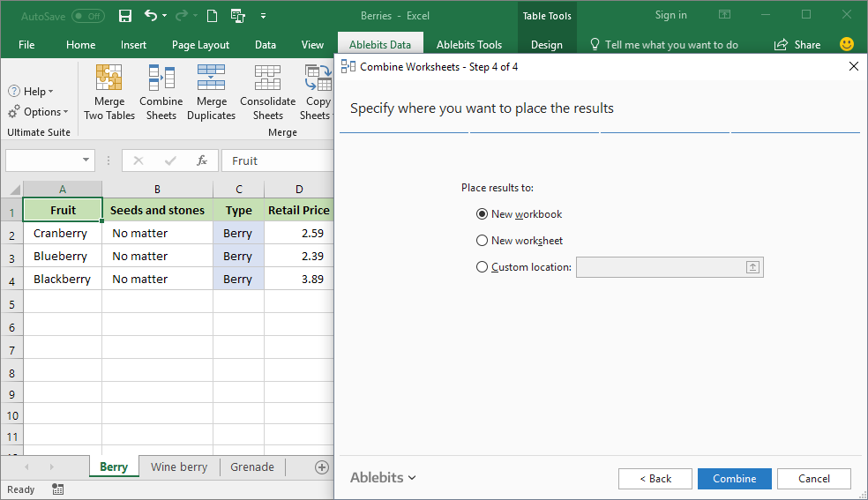Select row 3 header
The height and width of the screenshot is (500, 868).
pos(11,257)
